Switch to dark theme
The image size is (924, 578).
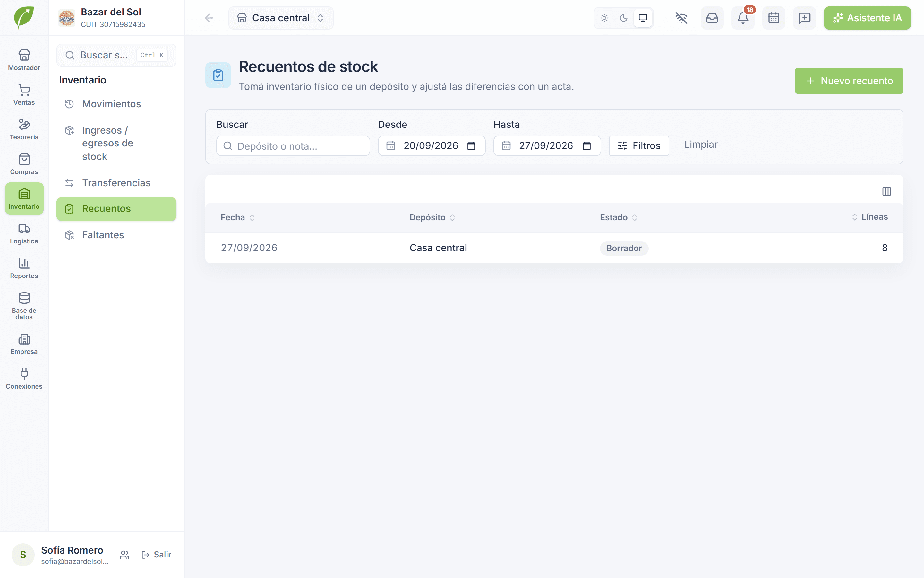coord(623,18)
